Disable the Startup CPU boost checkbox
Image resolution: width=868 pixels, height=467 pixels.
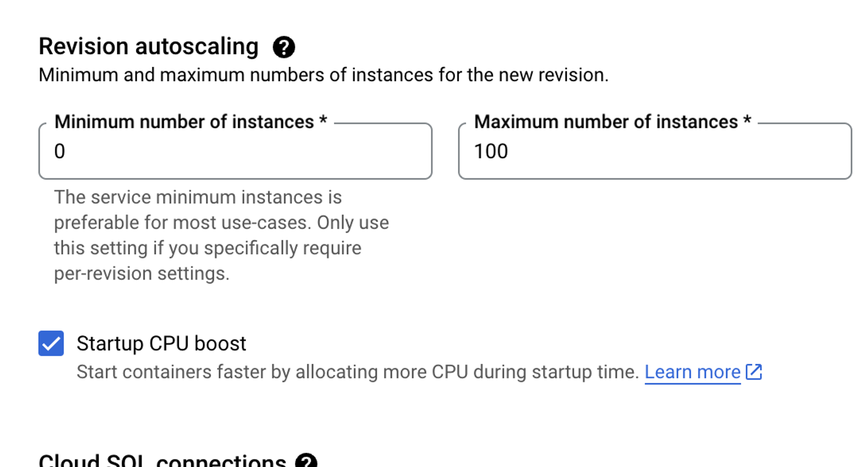[51, 343]
